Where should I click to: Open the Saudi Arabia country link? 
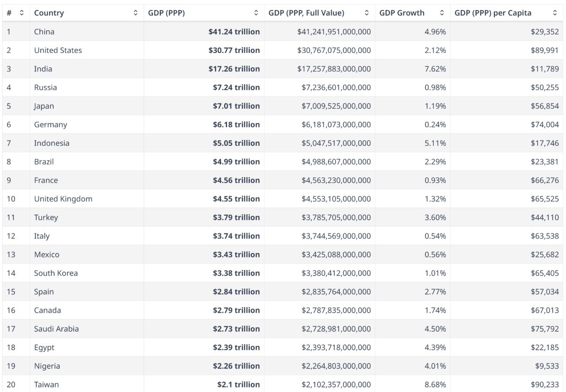pyautogui.click(x=56, y=329)
